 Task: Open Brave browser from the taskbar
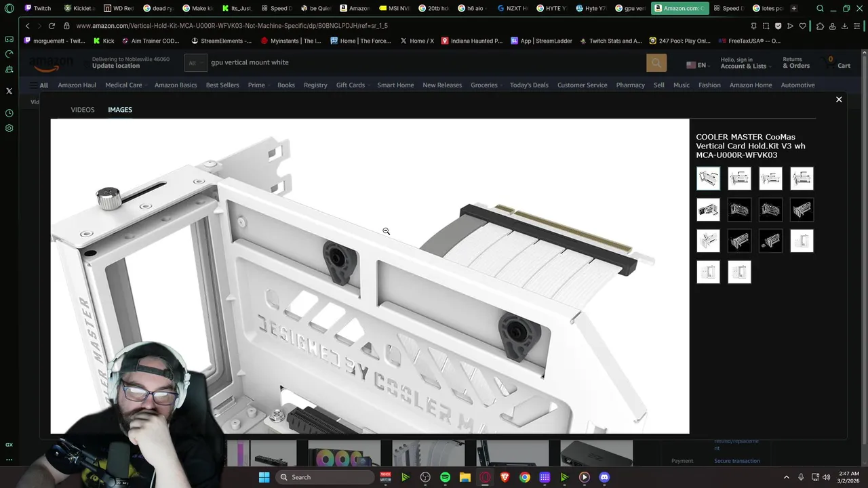(x=505, y=477)
